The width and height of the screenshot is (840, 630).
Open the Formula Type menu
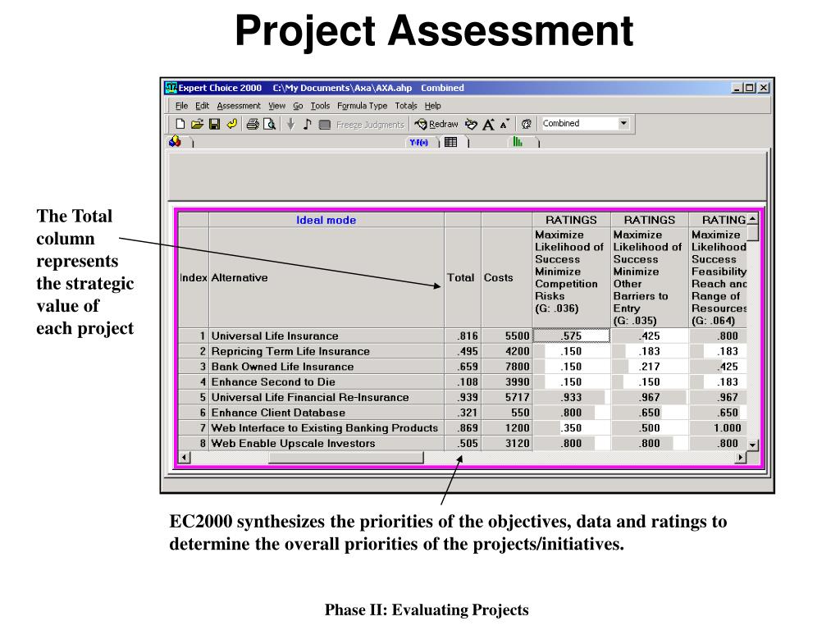click(x=362, y=106)
